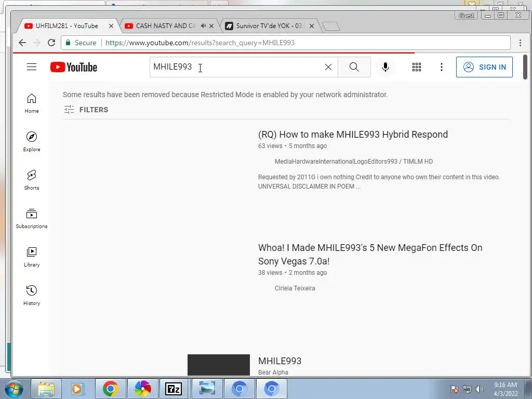Open the volume control in the tray
The width and height of the screenshot is (532, 399).
point(479,389)
